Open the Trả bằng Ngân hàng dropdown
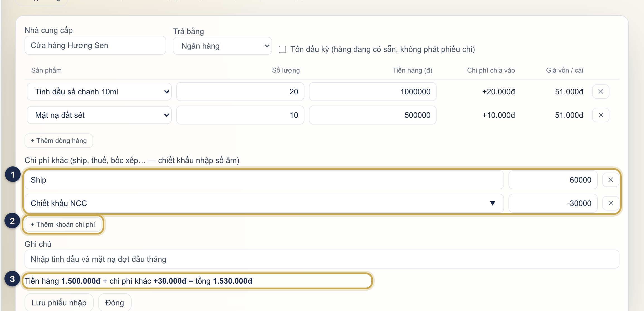This screenshot has height=311, width=644. click(x=222, y=46)
